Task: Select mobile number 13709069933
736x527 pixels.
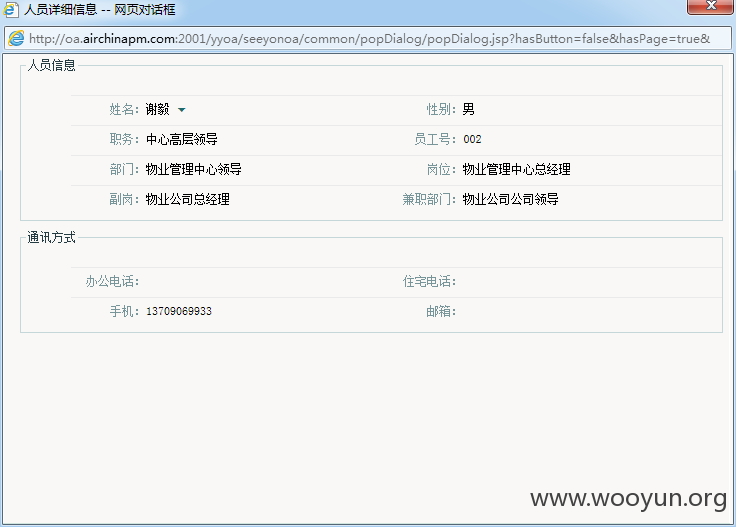Action: pyautogui.click(x=179, y=311)
